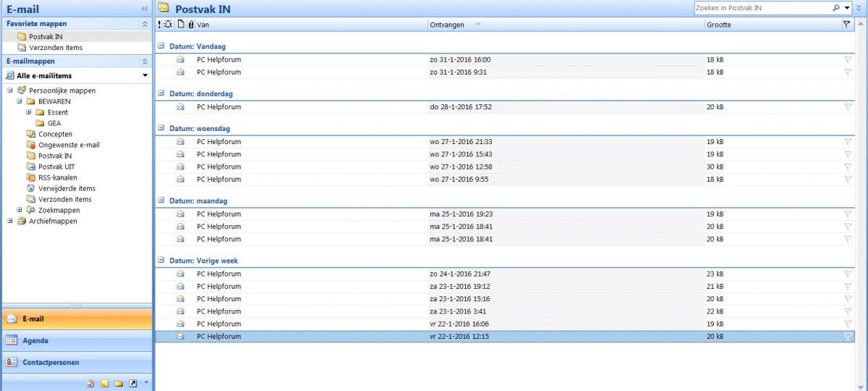
Task: Click the Verwijderde items trash icon
Action: click(30, 188)
